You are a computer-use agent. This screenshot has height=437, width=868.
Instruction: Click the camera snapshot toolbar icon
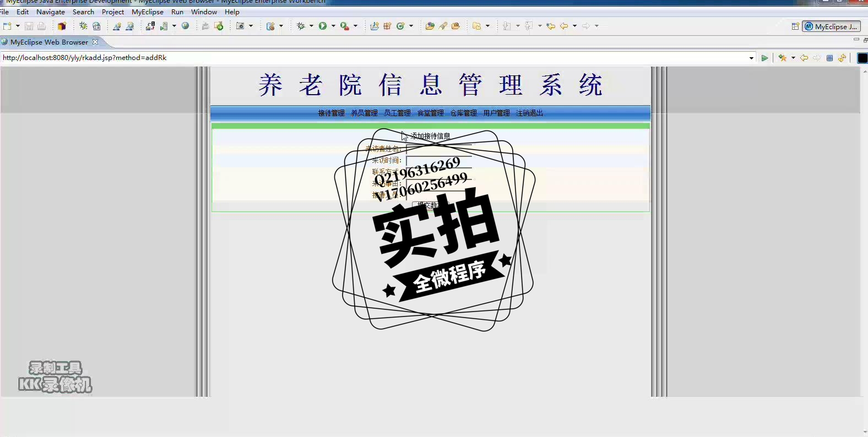[x=240, y=26]
